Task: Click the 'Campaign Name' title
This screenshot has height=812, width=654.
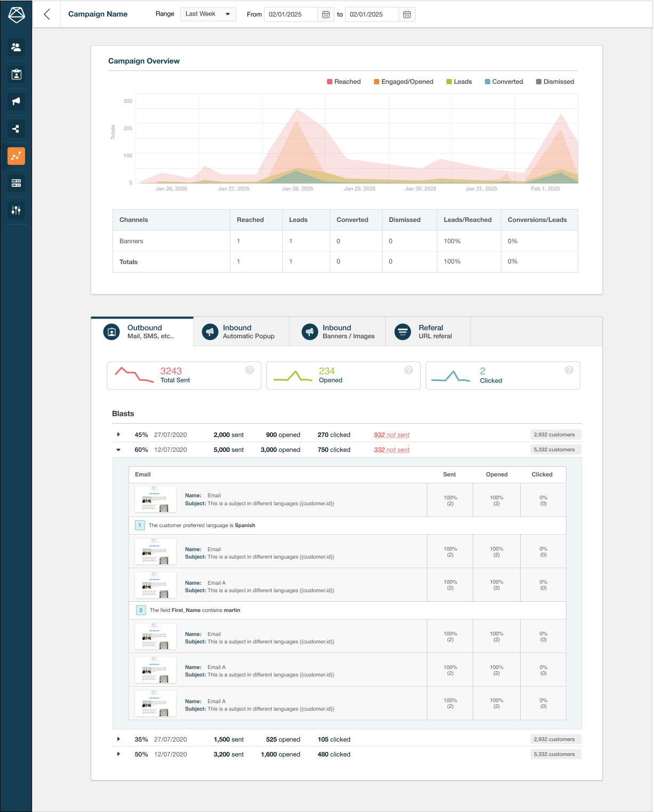Action: tap(98, 14)
